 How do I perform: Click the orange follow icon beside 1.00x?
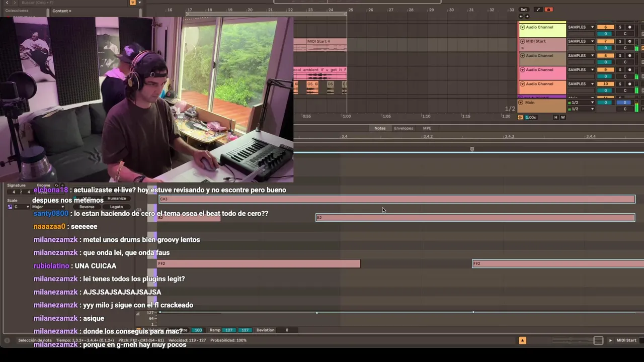point(520,117)
